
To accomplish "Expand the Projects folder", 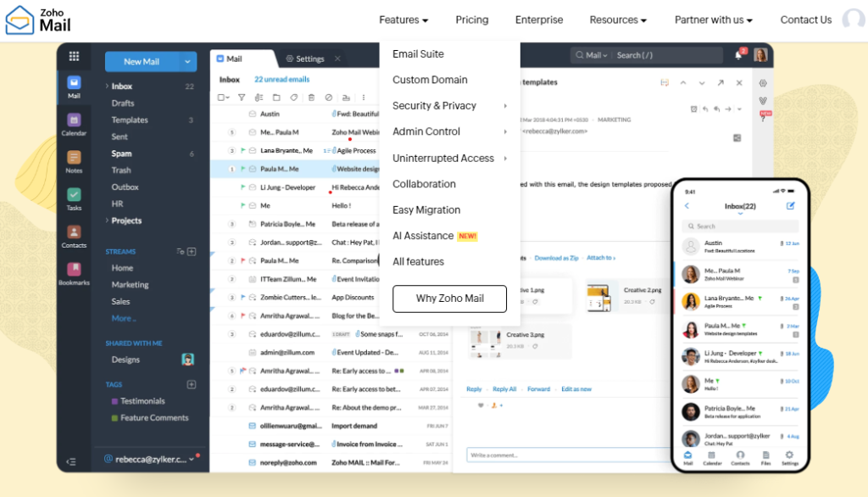I will click(107, 221).
